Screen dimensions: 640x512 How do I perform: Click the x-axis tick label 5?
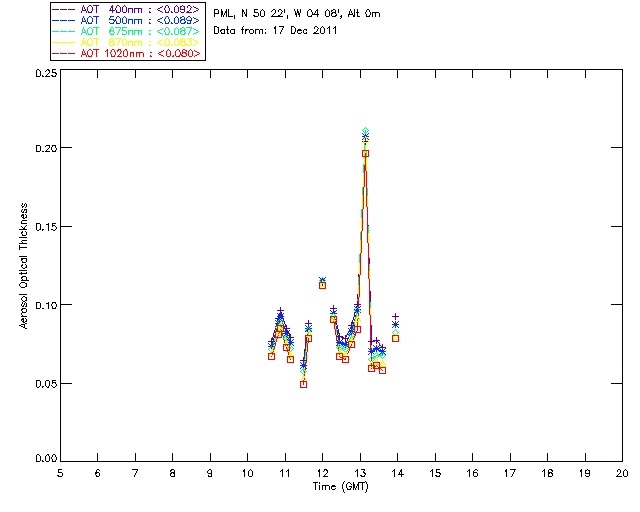pyautogui.click(x=60, y=473)
